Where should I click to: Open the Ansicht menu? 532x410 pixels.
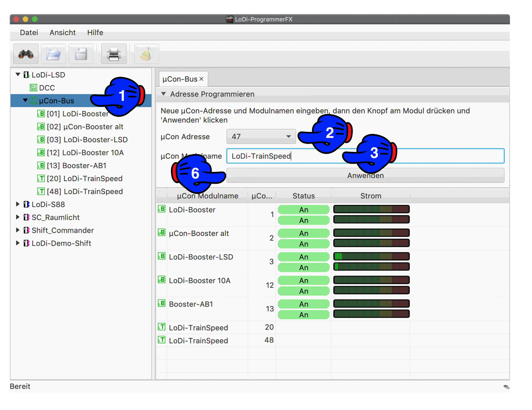63,33
